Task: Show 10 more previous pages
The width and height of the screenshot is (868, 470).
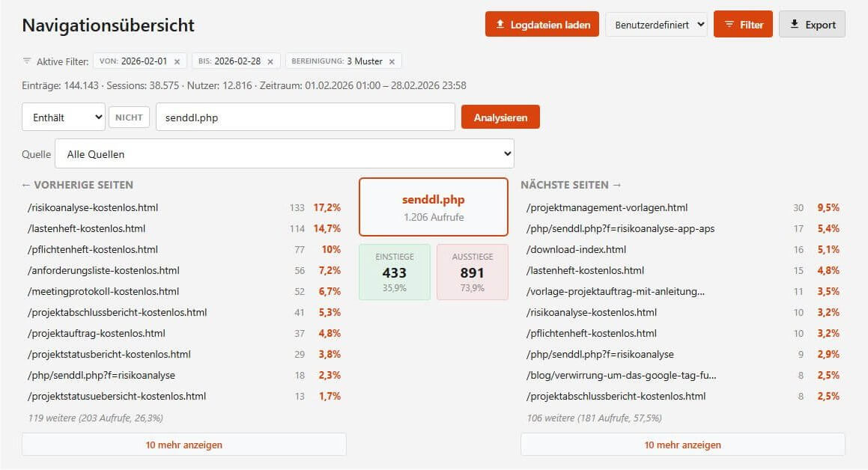Action: pos(183,445)
